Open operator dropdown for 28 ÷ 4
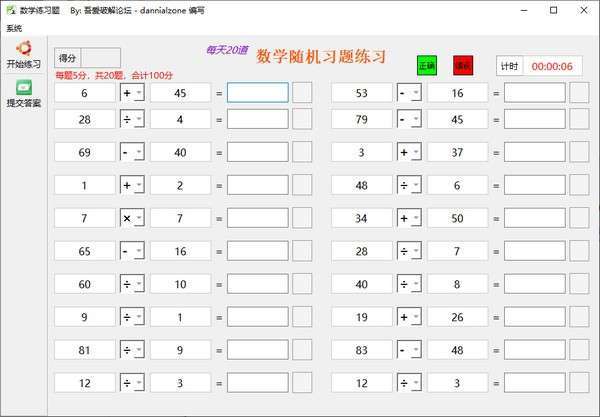 point(132,119)
